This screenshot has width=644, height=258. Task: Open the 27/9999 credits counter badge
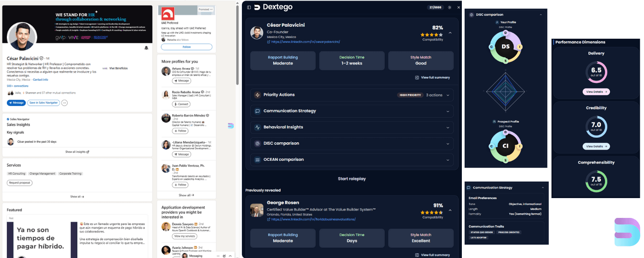[435, 7]
